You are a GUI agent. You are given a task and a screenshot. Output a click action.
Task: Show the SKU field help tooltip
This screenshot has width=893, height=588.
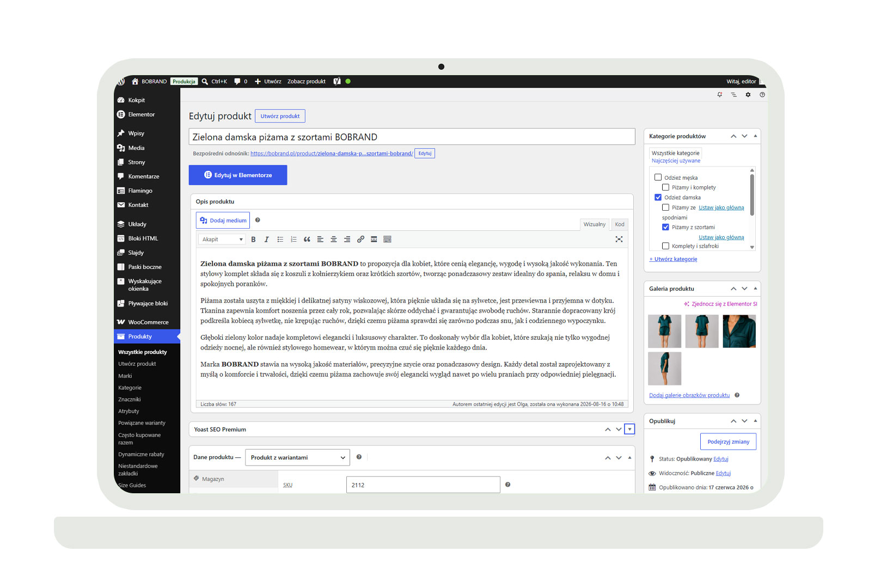[x=508, y=485]
